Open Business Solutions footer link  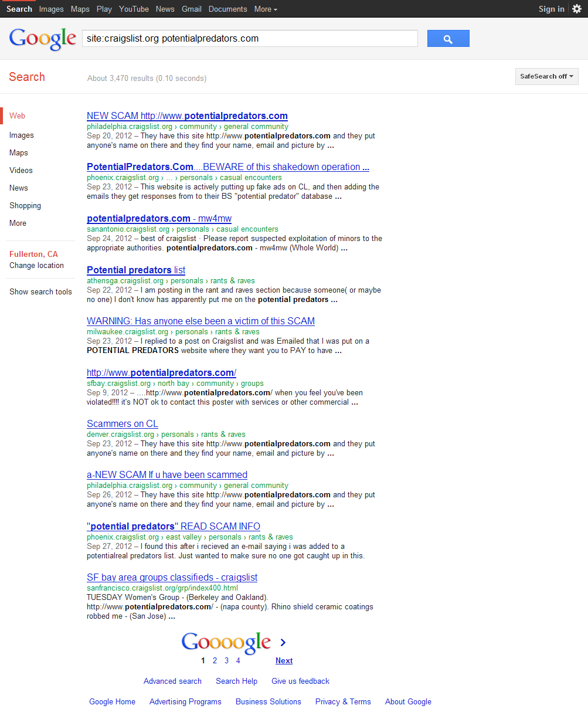click(x=268, y=701)
